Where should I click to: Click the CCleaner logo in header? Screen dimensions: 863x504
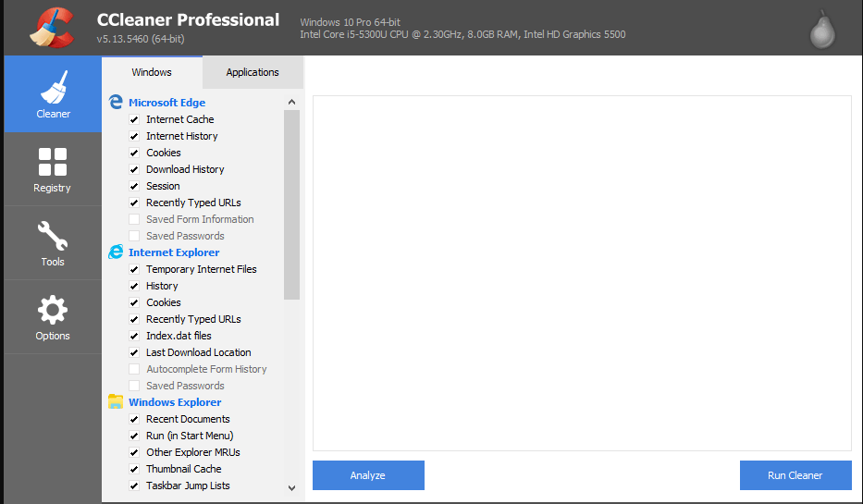(51, 28)
